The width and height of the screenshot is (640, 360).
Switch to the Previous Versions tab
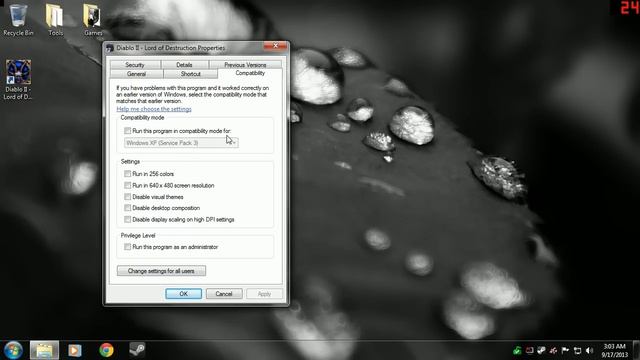[x=245, y=64]
